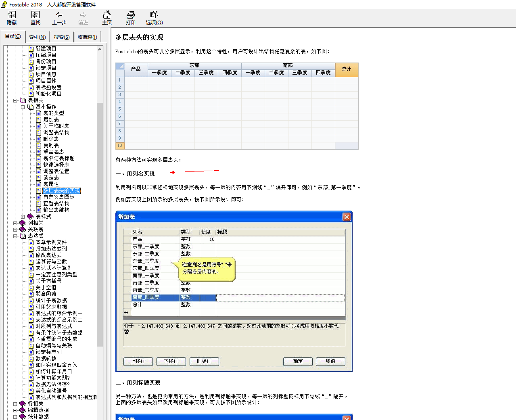516x420 pixels.
Task: Open the 如何实现四舍五入 topic
Action: pos(56,365)
